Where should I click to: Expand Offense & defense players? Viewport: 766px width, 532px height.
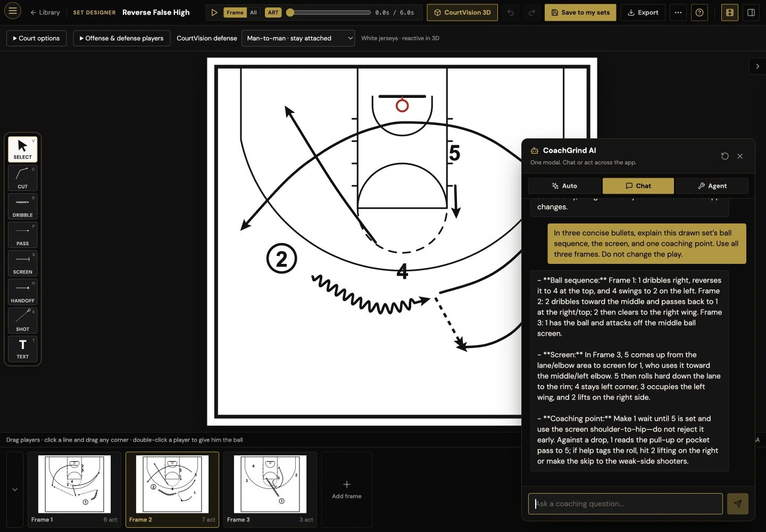point(121,38)
